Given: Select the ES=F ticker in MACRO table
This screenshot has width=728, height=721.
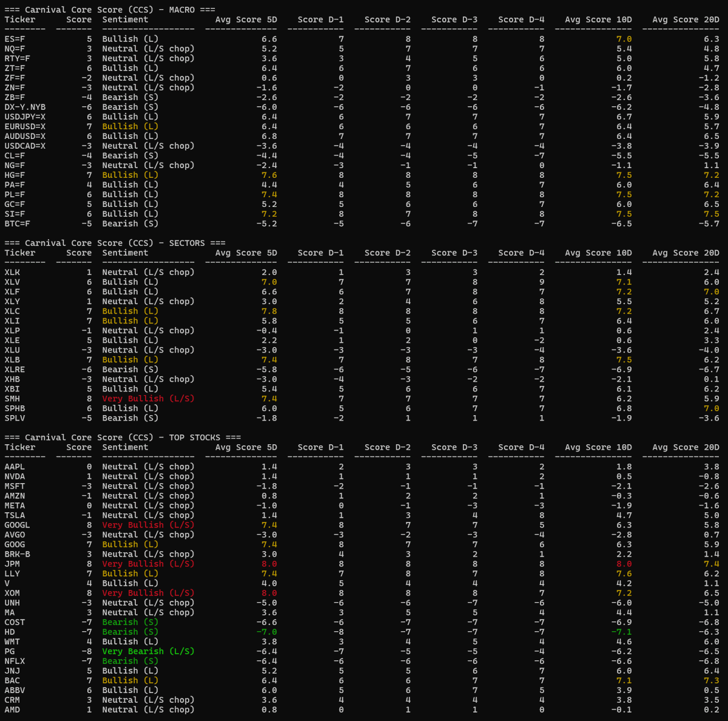Looking at the screenshot, I should 15,39.
